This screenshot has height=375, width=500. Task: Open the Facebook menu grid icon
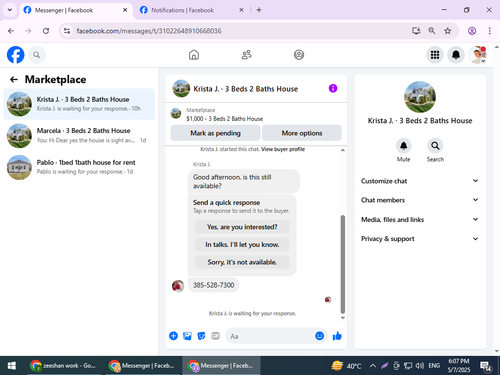pyautogui.click(x=435, y=55)
